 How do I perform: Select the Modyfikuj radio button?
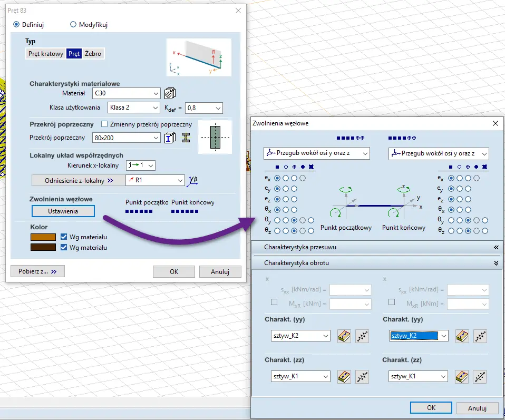pos(73,25)
